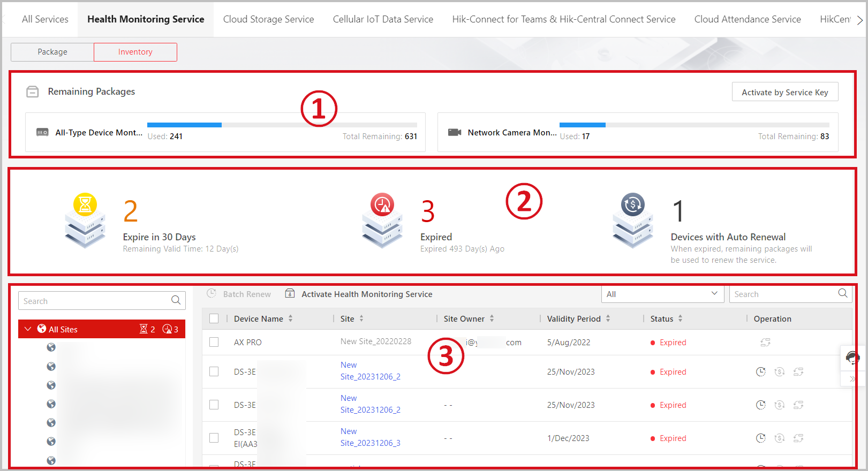Open the Cloud Storage Service tab
The width and height of the screenshot is (868, 471).
[x=268, y=19]
